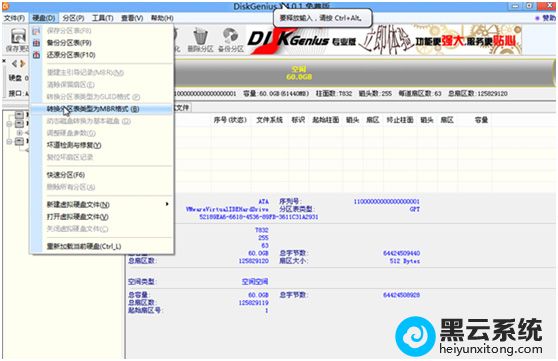Click the 起始扇区号 label

(145, 310)
